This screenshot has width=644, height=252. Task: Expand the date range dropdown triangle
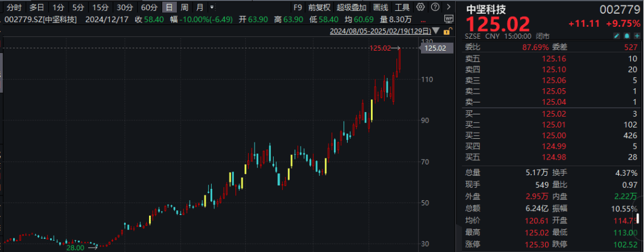tap(436, 31)
